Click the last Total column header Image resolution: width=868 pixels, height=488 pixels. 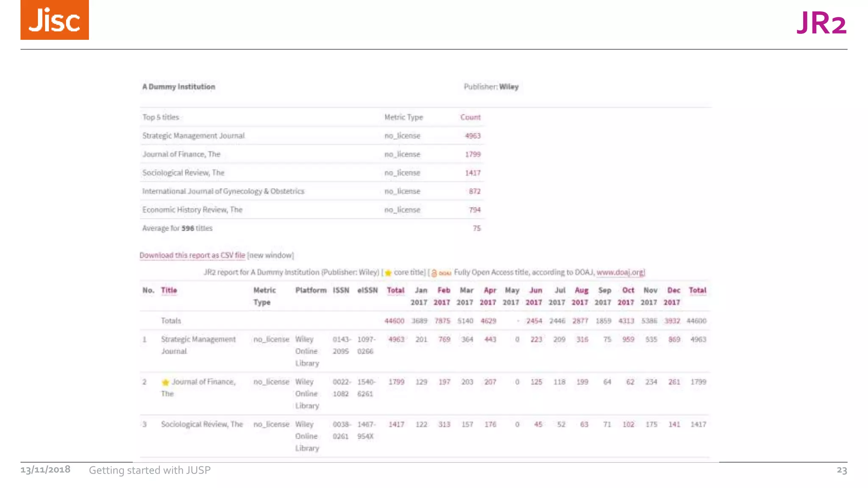[x=697, y=290]
